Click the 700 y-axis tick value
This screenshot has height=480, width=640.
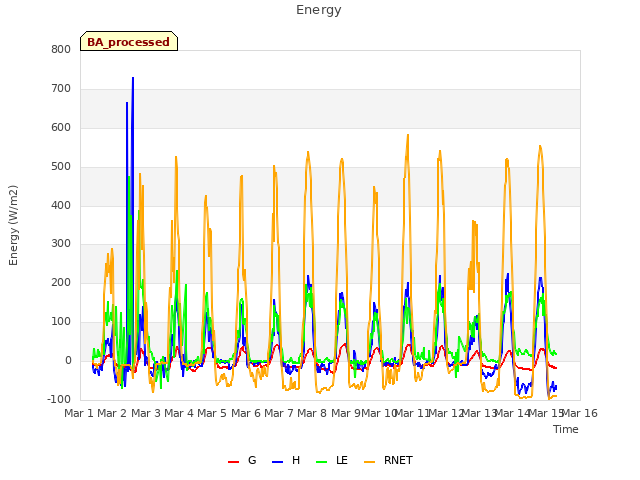[x=61, y=89]
